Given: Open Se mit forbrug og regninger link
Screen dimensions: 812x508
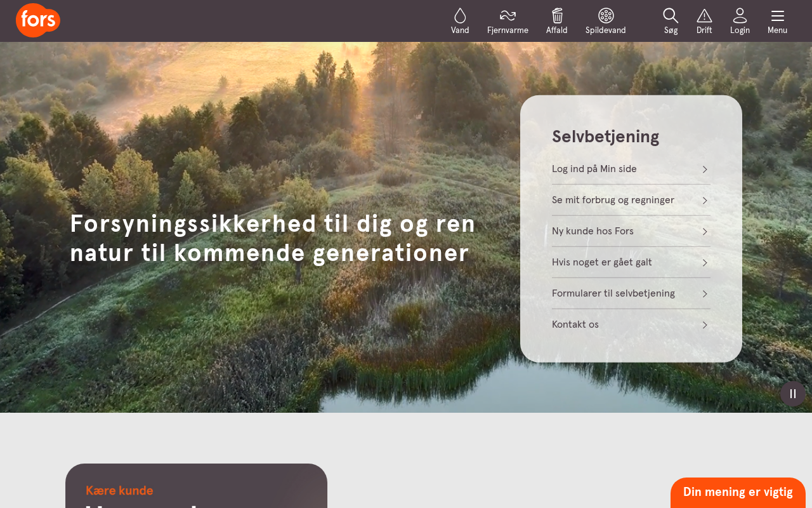Looking at the screenshot, I should 631,200.
